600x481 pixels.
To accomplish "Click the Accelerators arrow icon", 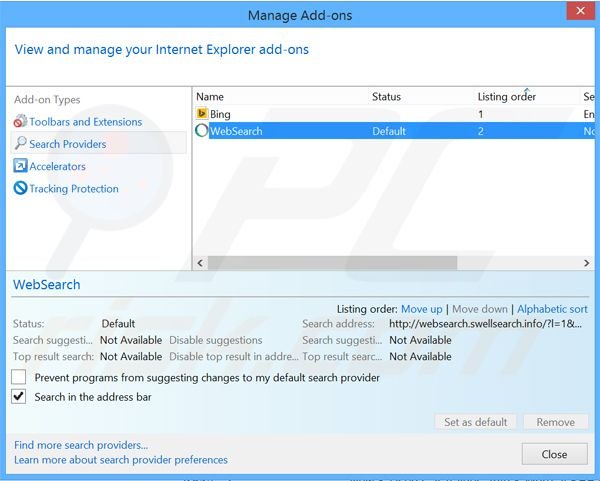I will pos(20,166).
